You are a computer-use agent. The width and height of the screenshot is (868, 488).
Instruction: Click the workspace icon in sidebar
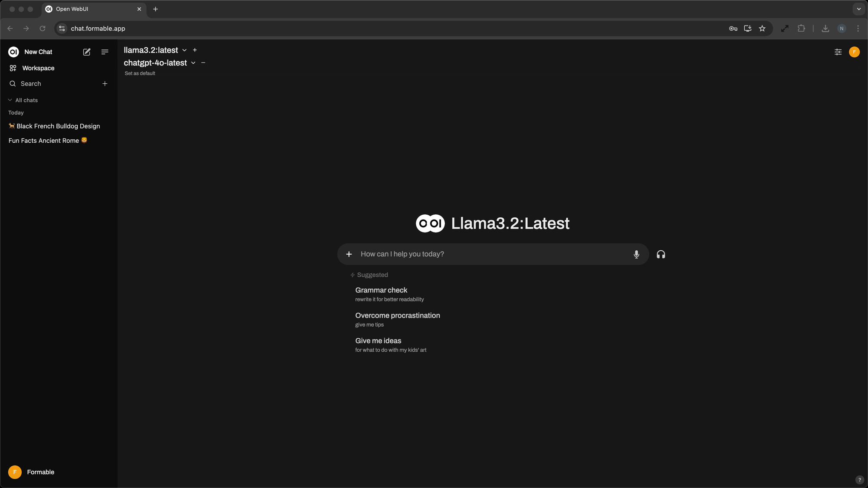pyautogui.click(x=13, y=67)
